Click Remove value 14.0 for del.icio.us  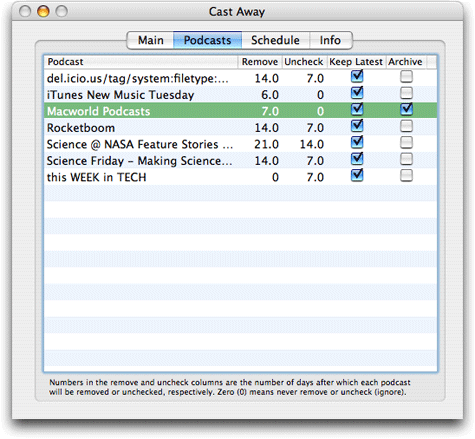tap(267, 79)
